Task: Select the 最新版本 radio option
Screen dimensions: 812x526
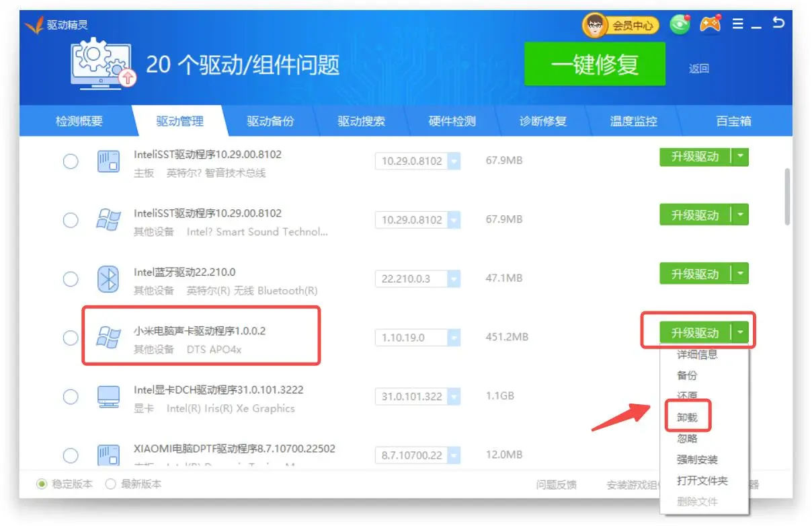Action: (x=111, y=484)
